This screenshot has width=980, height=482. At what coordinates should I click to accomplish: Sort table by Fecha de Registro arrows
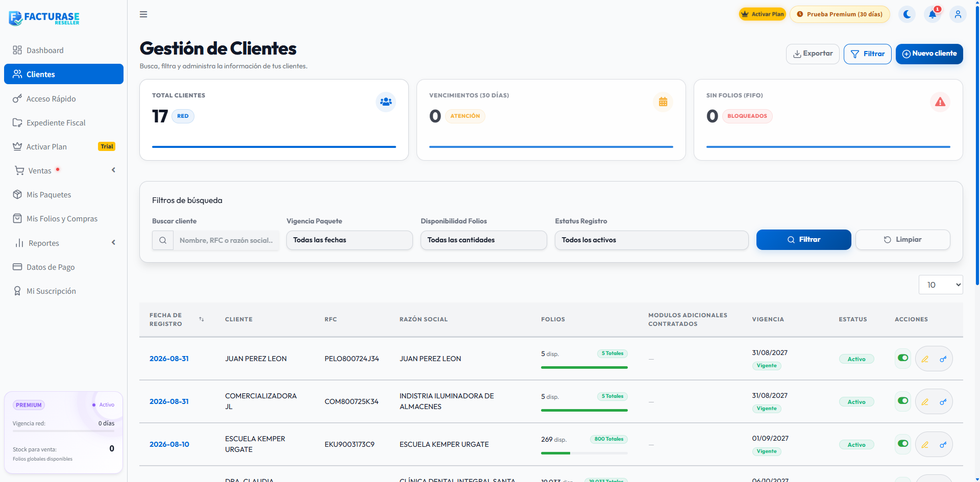(x=202, y=319)
